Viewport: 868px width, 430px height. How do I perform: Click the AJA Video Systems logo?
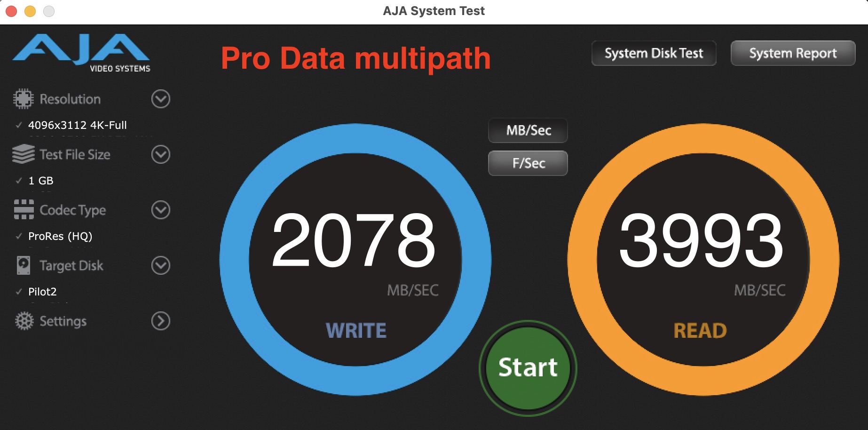(x=81, y=53)
